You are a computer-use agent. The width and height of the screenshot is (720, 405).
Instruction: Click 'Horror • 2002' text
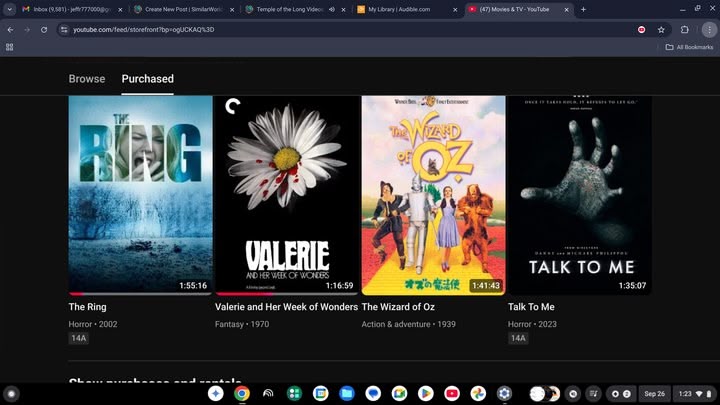tap(93, 324)
